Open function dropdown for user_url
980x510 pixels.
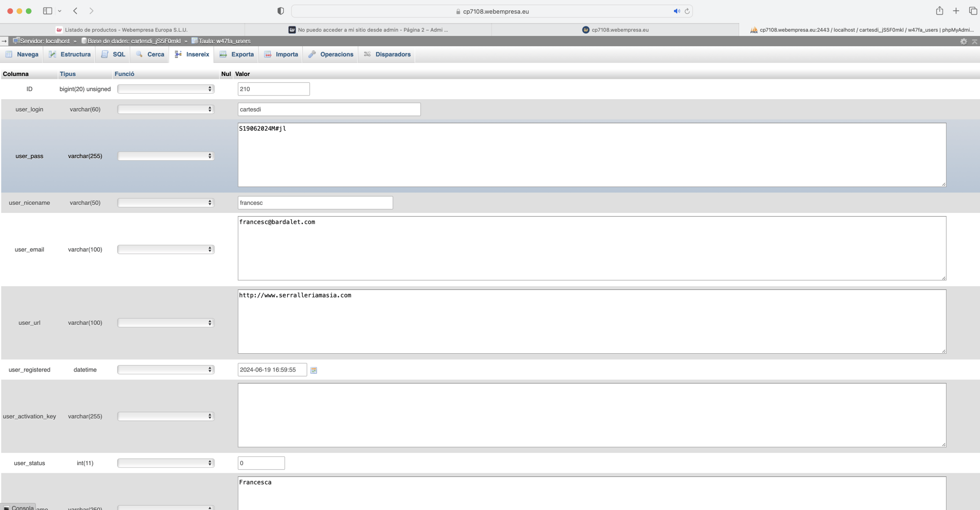tap(166, 323)
